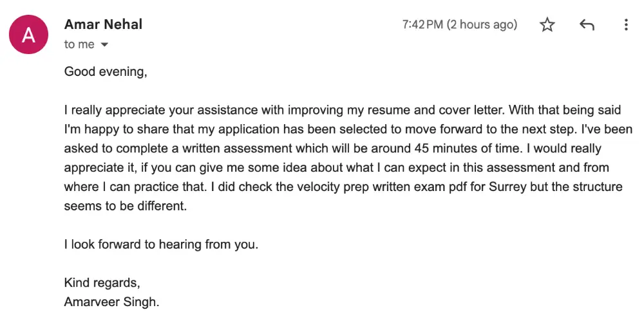644x319 pixels.
Task: Click 'I look forward to hearing from you.'
Action: [161, 244]
